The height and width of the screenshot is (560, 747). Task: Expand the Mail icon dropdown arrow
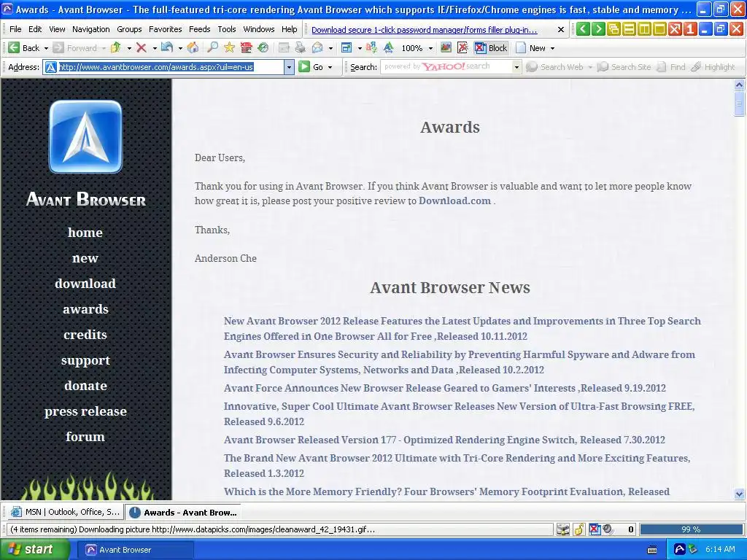(330, 48)
